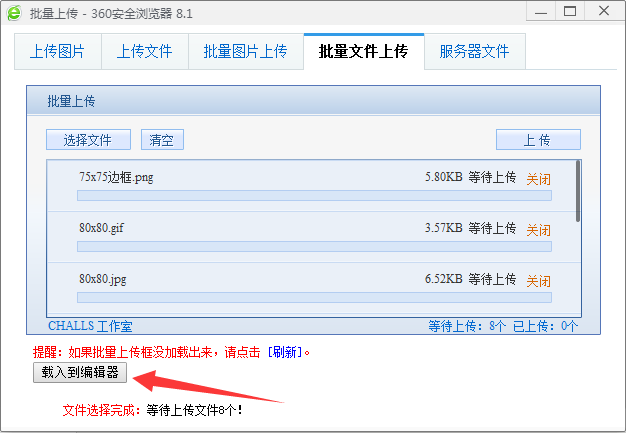626x433 pixels.
Task: Go to the 服务器文件 tab
Action: click(474, 51)
